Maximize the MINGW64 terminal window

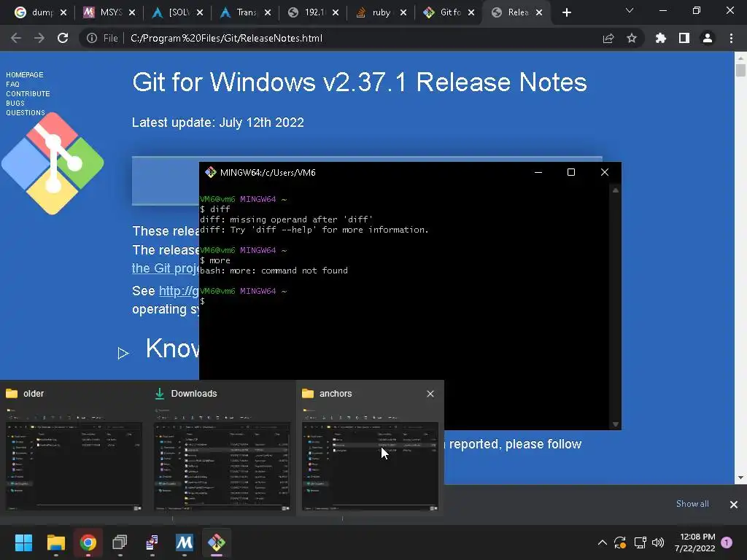(x=571, y=172)
